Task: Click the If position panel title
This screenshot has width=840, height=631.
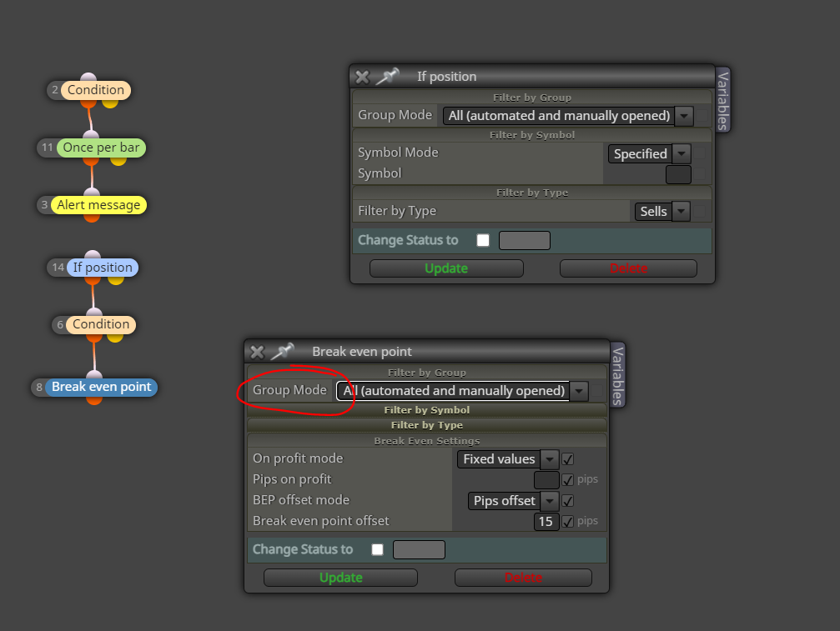Action: click(x=447, y=77)
